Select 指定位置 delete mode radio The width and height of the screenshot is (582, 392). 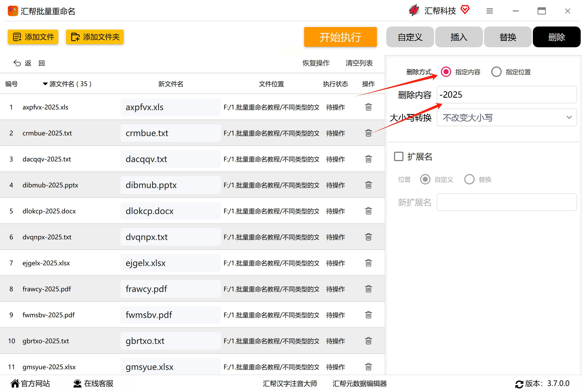(x=496, y=72)
